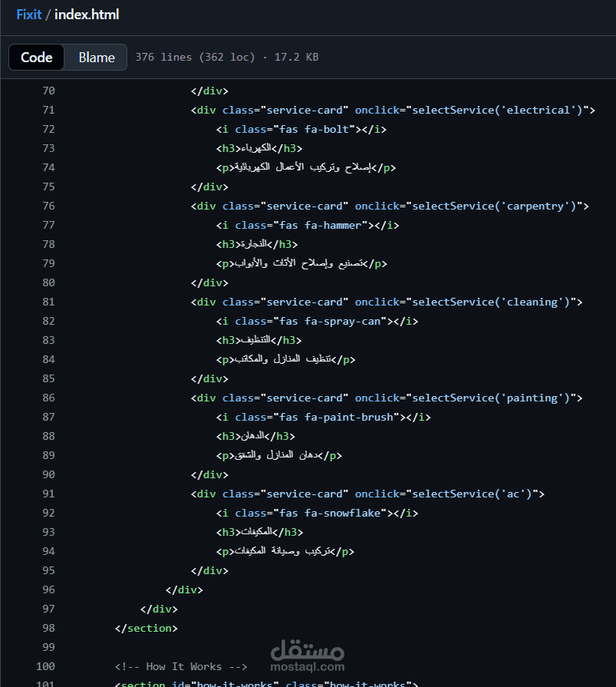Click the paragraph code on line 94
The width and height of the screenshot is (616, 687).
coord(285,551)
